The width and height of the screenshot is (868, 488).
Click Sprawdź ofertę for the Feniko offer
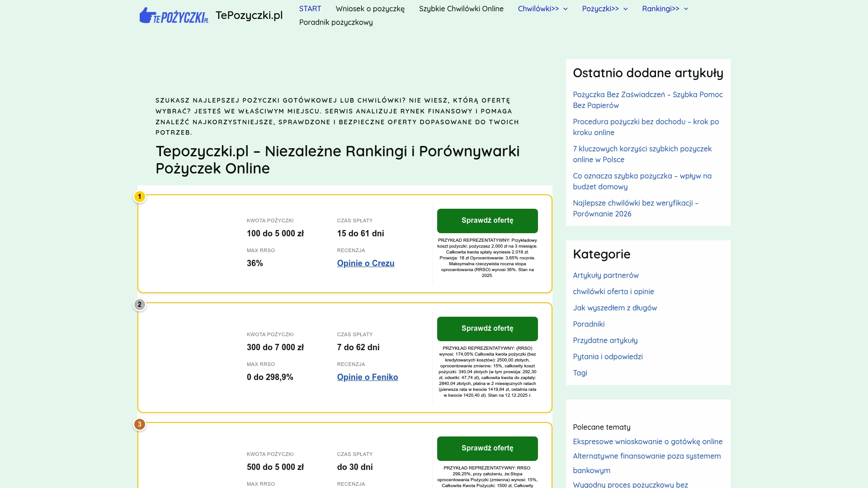(487, 328)
